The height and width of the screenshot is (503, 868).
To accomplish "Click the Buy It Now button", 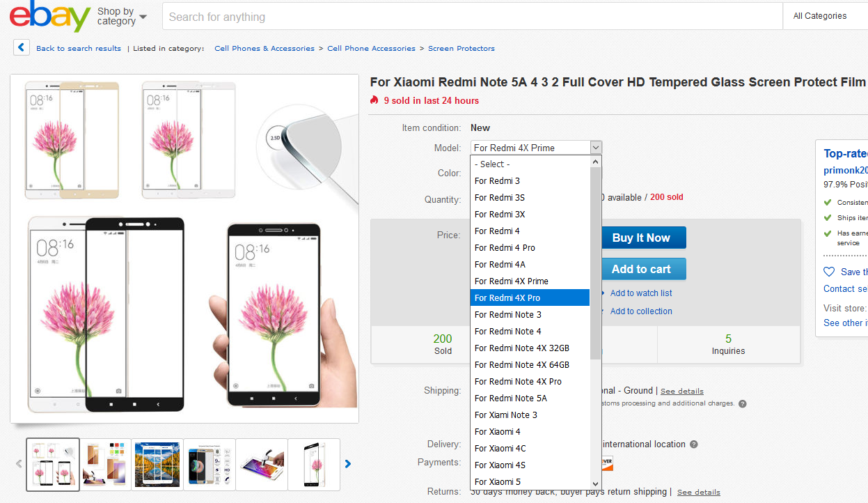I will coord(640,238).
